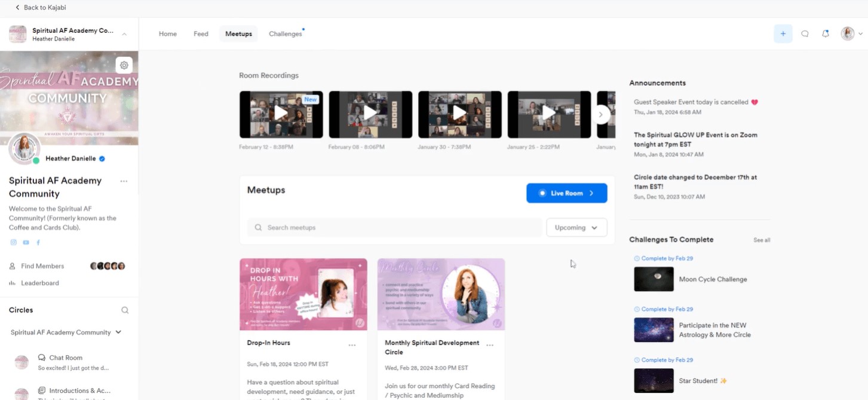Expand the community switcher chevron
Screen dimensions: 868x400
[124, 34]
